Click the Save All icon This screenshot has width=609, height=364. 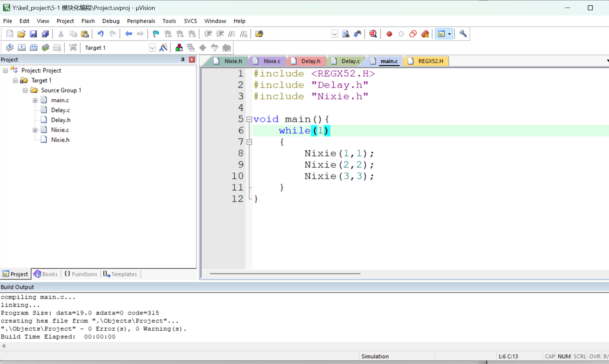(45, 34)
